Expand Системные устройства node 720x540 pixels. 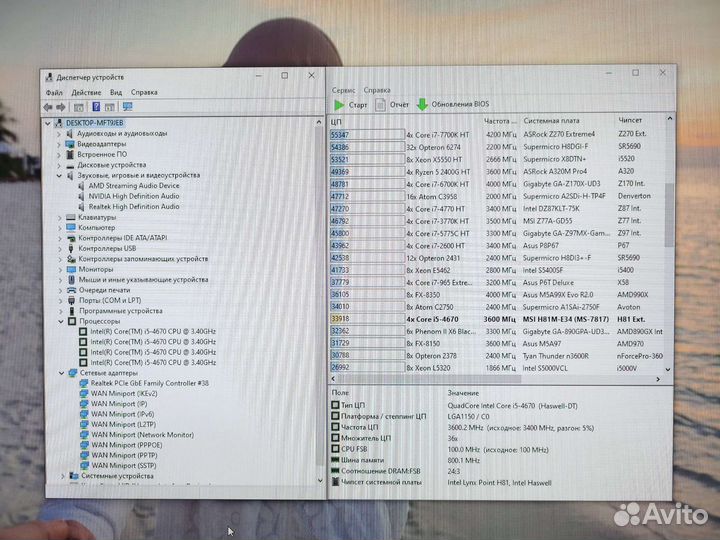[x=62, y=476]
